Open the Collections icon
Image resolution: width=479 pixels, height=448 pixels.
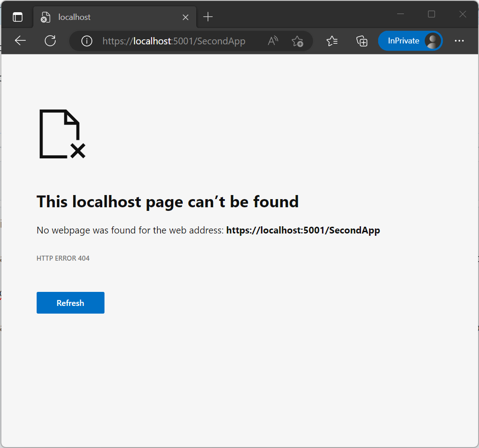coord(361,41)
